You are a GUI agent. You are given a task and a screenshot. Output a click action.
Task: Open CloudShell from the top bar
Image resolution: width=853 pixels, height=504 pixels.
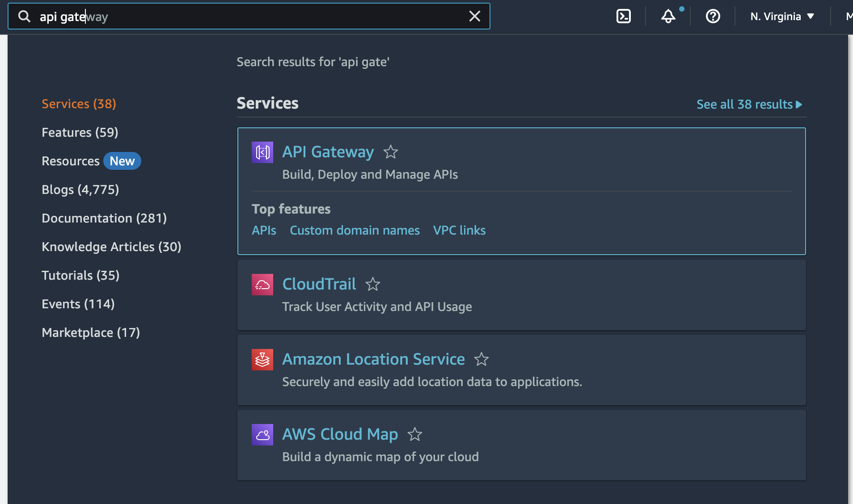tap(624, 16)
